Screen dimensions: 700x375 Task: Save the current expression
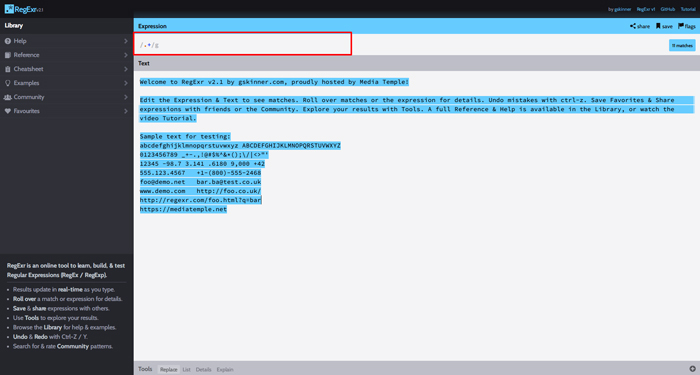click(x=664, y=26)
